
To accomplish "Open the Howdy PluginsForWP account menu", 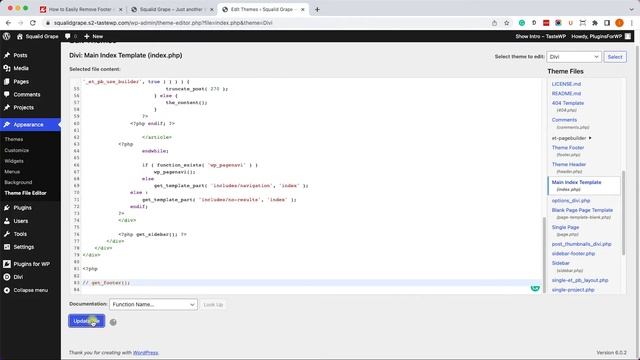I will click(601, 36).
